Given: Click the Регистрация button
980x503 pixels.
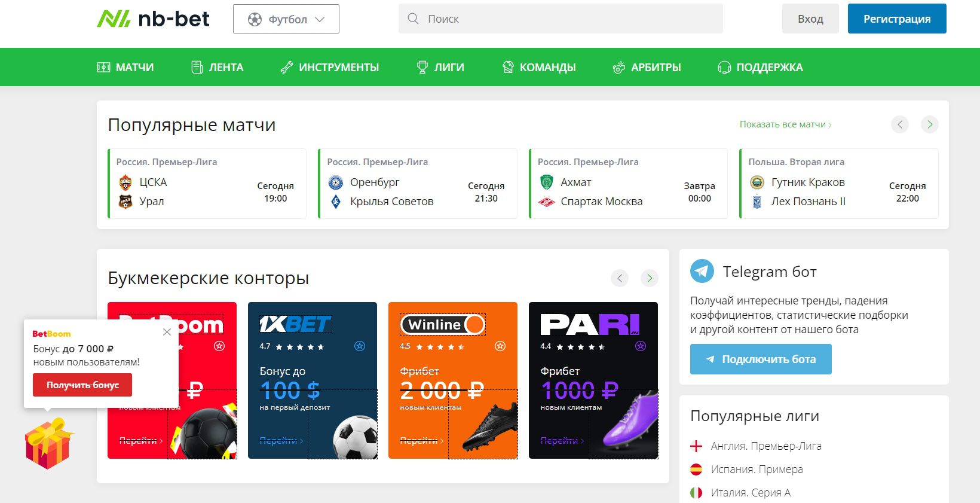Looking at the screenshot, I should (897, 19).
